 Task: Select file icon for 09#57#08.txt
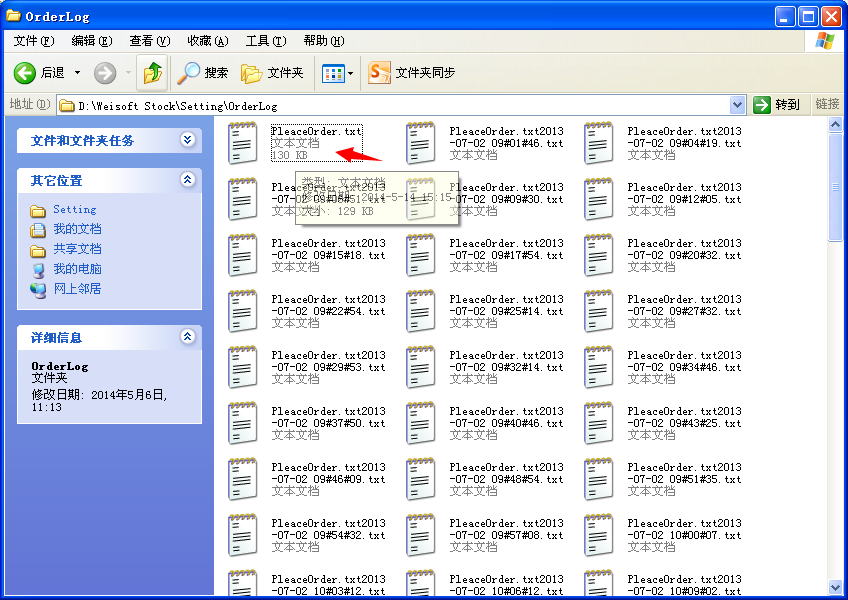[x=420, y=535]
